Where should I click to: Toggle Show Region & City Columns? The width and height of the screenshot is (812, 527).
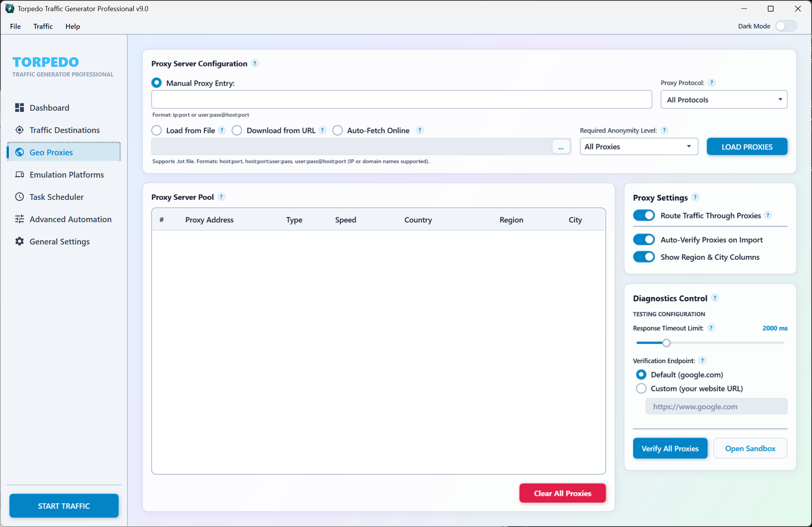tap(644, 257)
